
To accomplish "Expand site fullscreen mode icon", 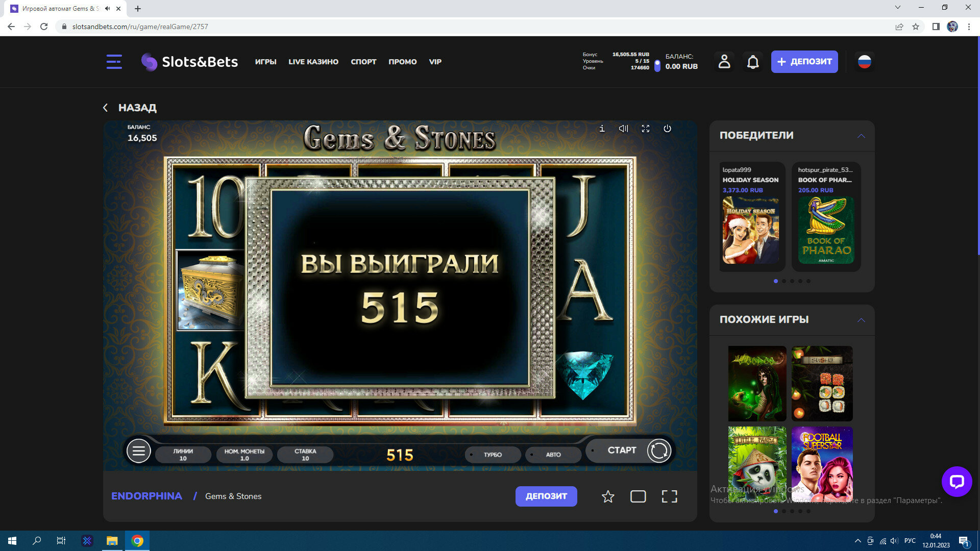I will pyautogui.click(x=669, y=496).
